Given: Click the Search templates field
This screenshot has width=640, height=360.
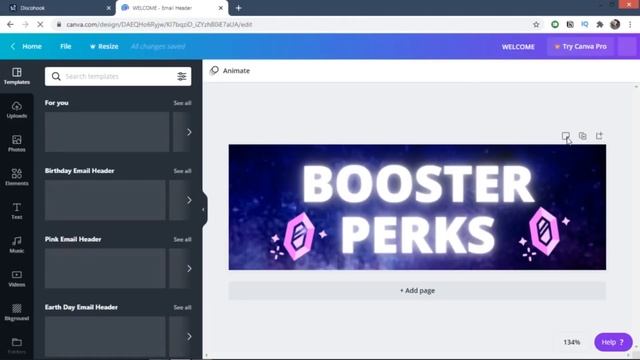Looking at the screenshot, I should 118,76.
